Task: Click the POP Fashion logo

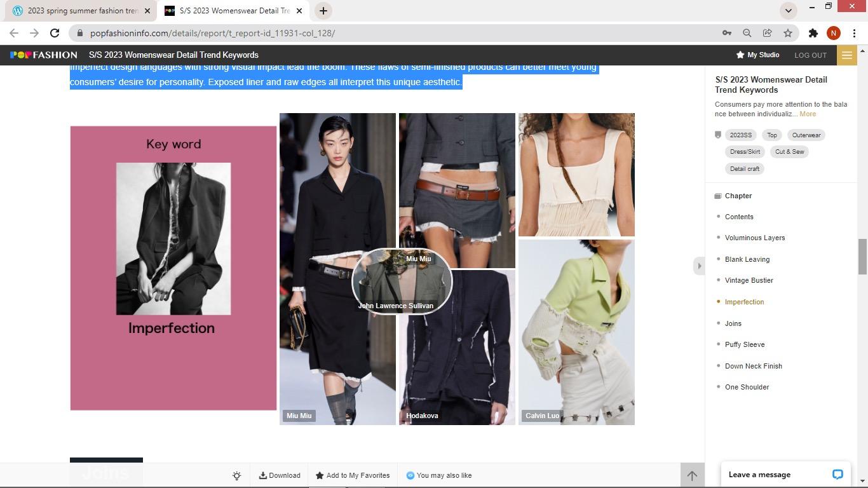Action: [x=43, y=55]
